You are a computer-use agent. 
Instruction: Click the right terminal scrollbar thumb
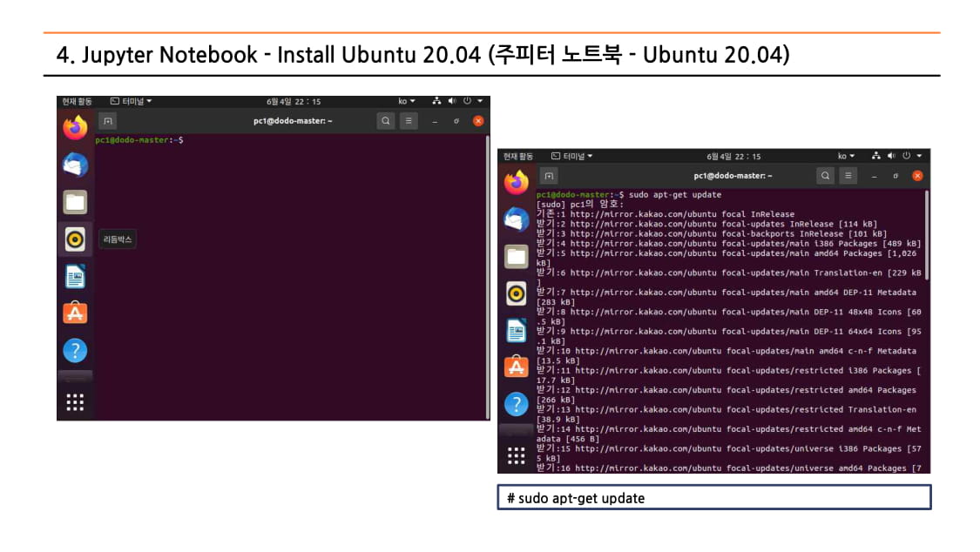[927, 234]
